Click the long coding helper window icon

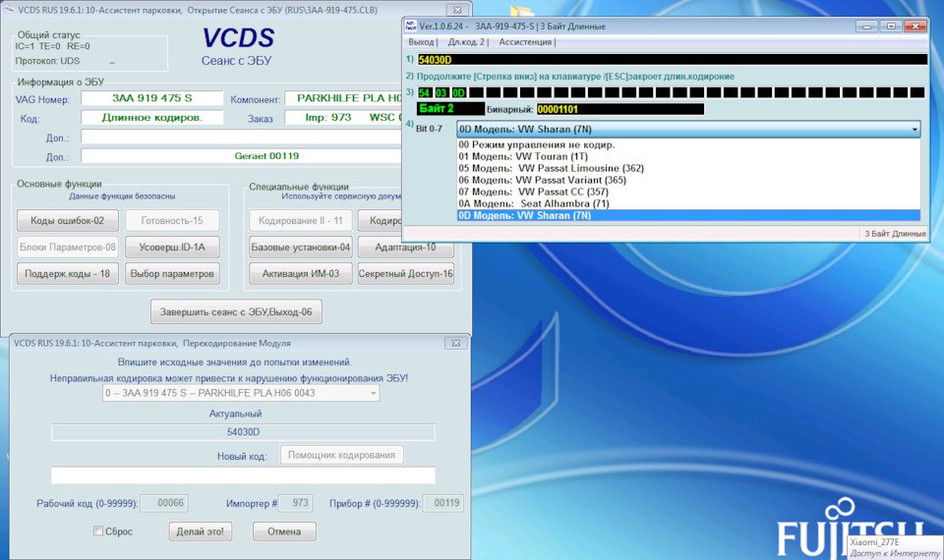(x=411, y=26)
